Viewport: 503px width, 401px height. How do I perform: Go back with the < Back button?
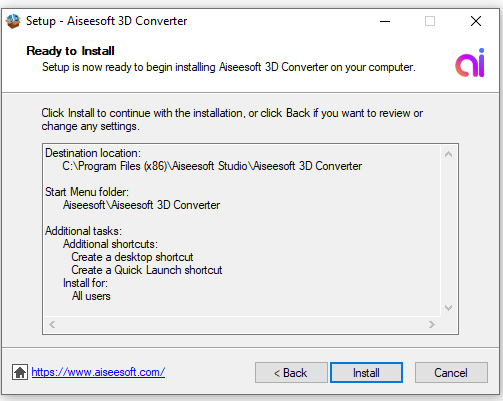click(291, 373)
